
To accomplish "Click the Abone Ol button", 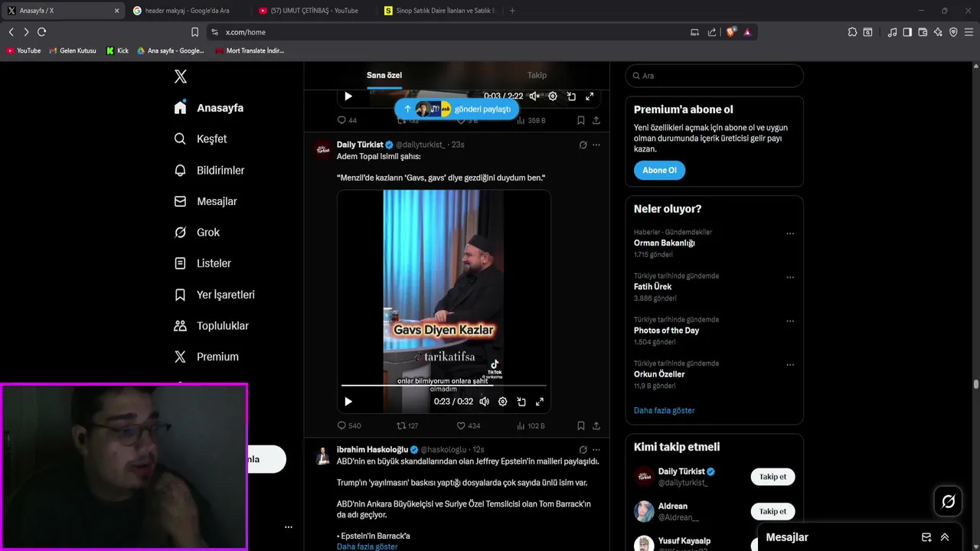I will click(659, 170).
